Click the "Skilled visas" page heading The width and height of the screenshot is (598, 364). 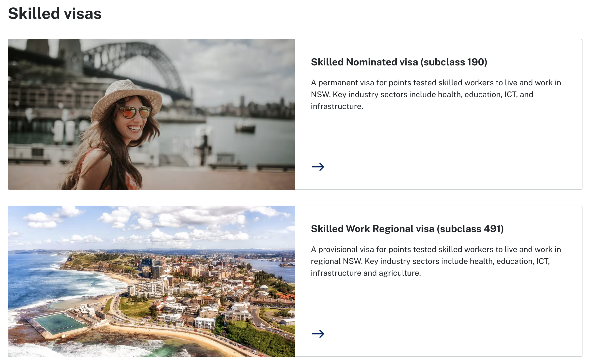[x=55, y=14]
